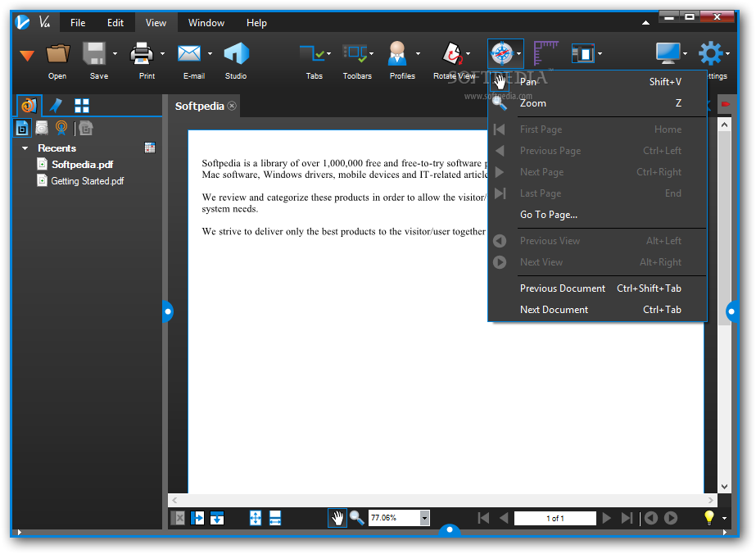Expand the Save dropdown arrow

click(115, 53)
